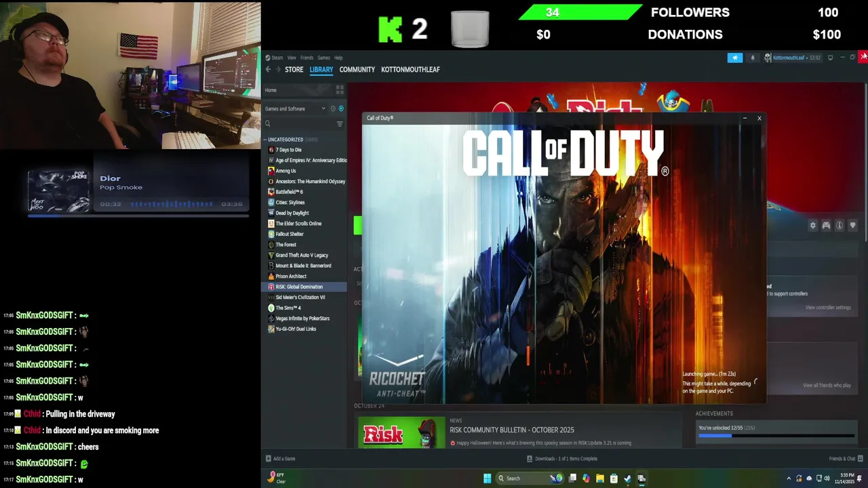This screenshot has height=488, width=868.
Task: Toggle ready-to-play filter icon
Action: pos(341,108)
